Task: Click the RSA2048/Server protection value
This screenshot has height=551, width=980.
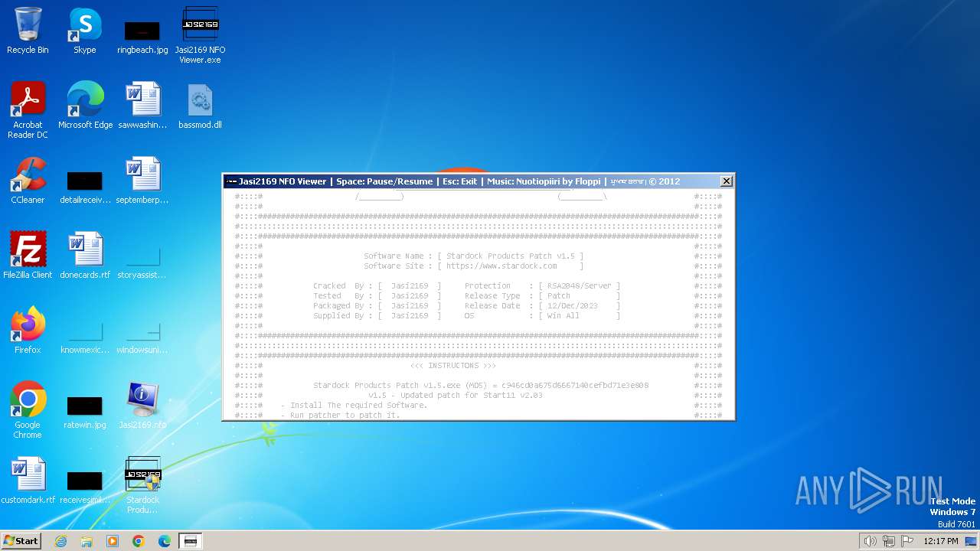Action: [x=580, y=286]
